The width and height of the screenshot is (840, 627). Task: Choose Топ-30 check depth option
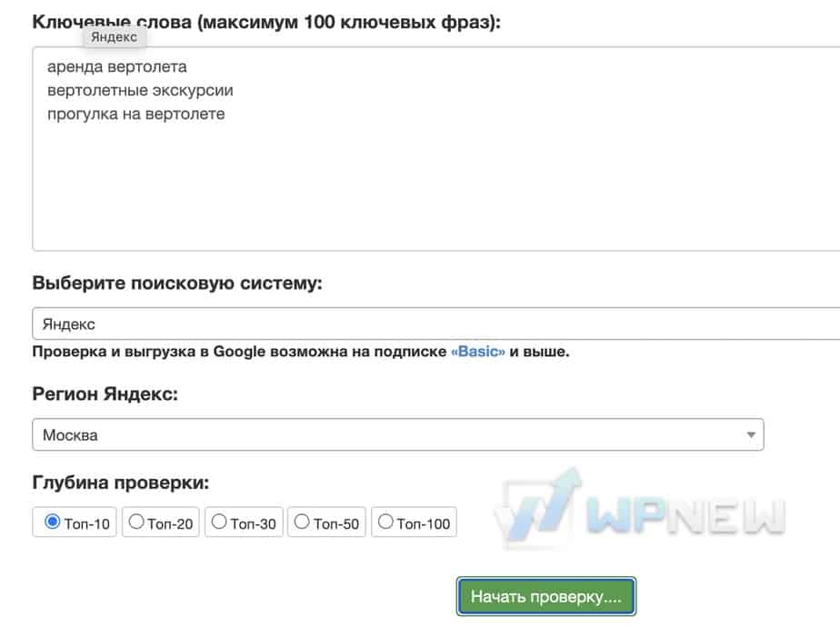(x=219, y=522)
